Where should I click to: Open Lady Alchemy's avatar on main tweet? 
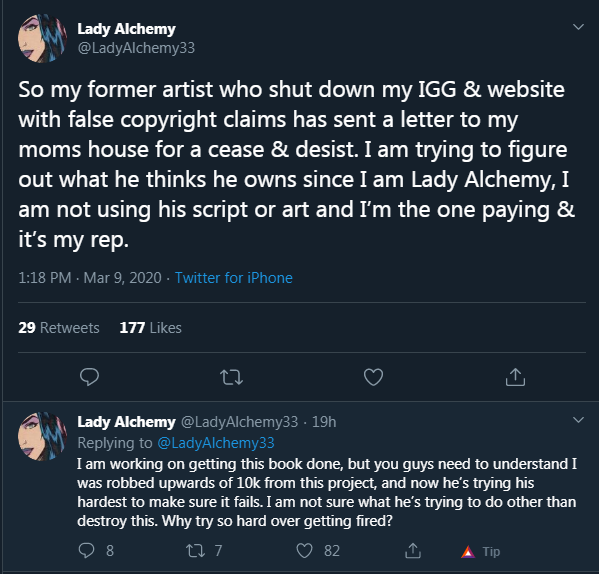click(42, 38)
